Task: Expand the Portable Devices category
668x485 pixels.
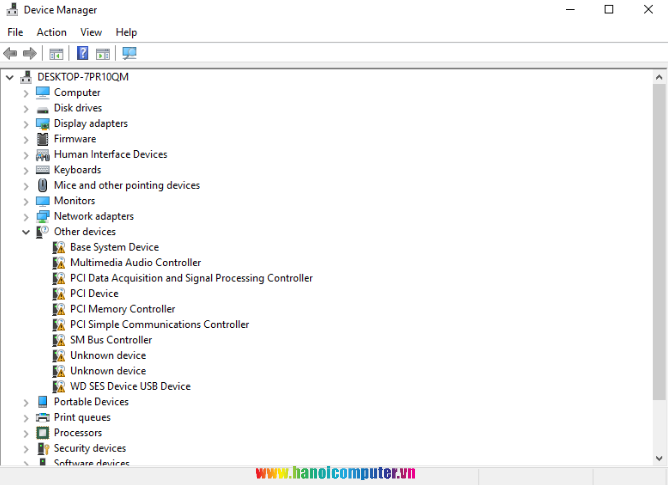Action: tap(26, 403)
